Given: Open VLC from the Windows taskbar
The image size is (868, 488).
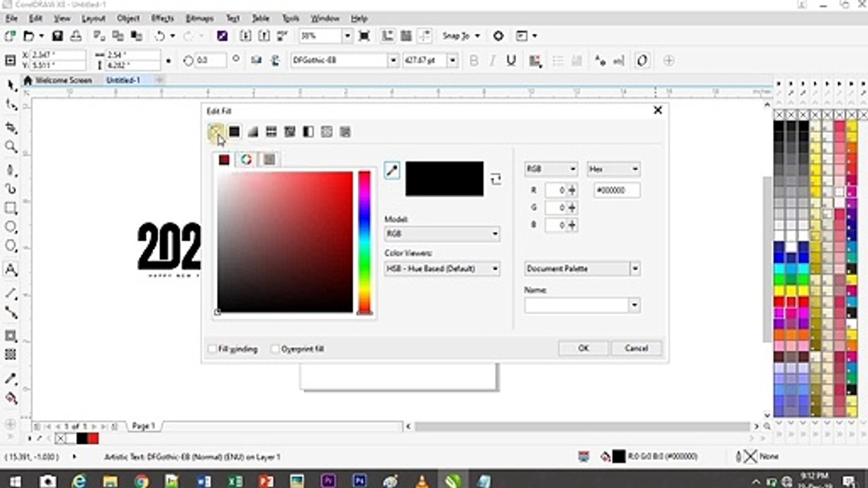Looking at the screenshot, I should tap(422, 481).
